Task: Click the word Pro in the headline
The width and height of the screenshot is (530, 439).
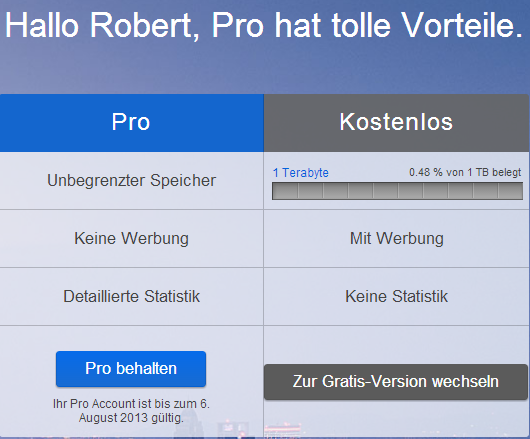Action: point(238,26)
